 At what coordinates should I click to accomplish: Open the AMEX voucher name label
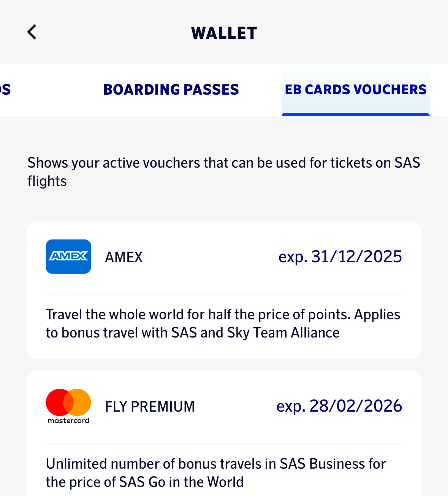[124, 257]
